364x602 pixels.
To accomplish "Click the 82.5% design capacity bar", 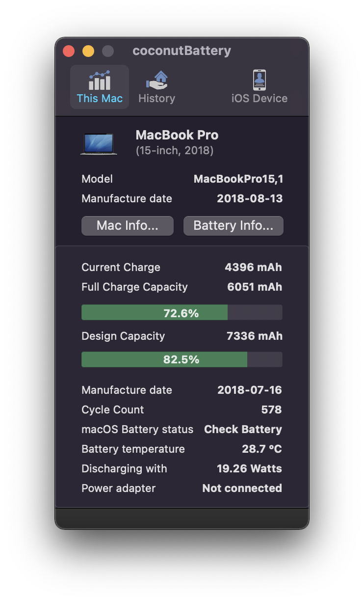I will coord(182,359).
